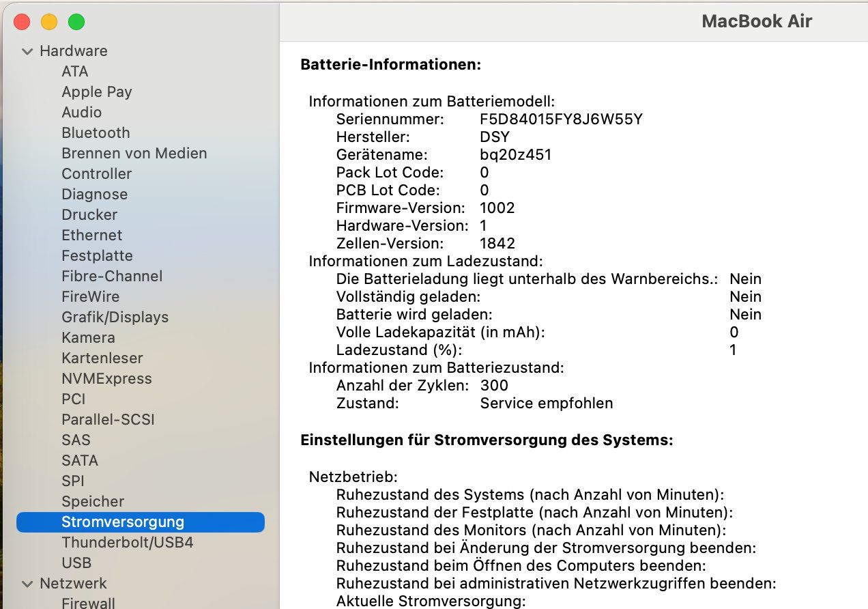Select PCI in the sidebar
The image size is (868, 609).
[x=74, y=399]
